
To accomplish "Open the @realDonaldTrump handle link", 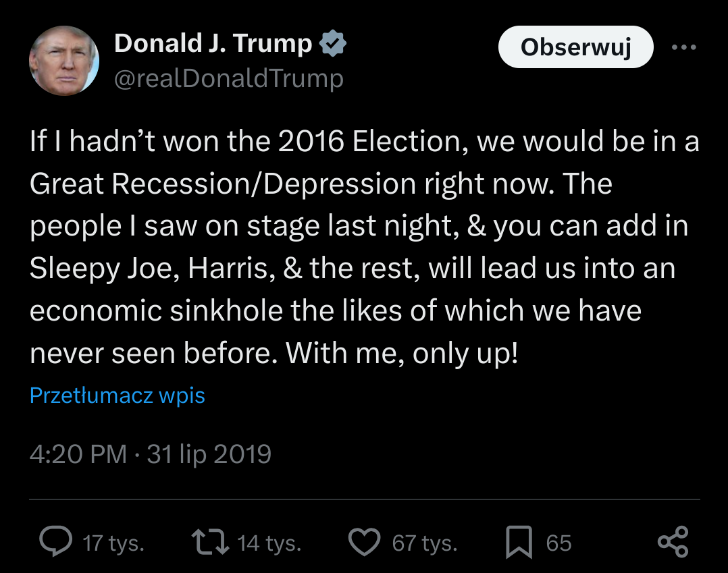I will [229, 79].
